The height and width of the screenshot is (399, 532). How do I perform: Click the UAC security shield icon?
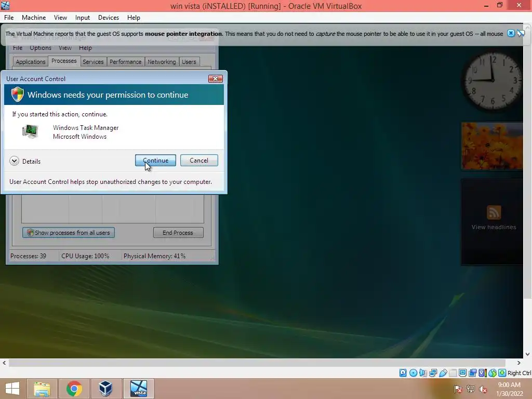(17, 95)
